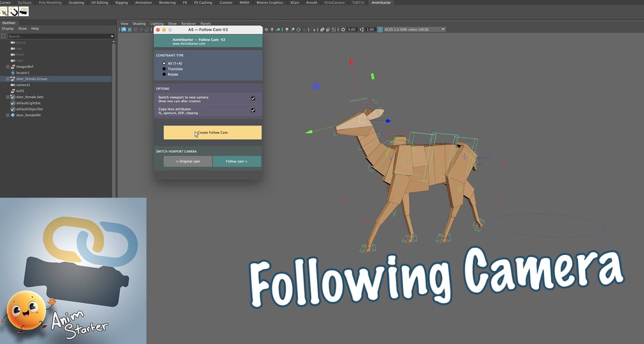This screenshot has height=344, width=644.
Task: Click the exposure icon beside 0.00
Action: click(343, 29)
